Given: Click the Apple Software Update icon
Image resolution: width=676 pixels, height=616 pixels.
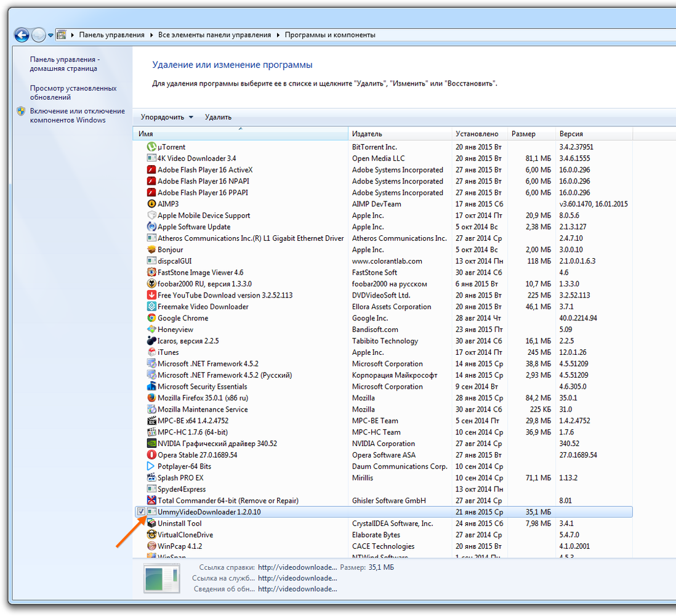Looking at the screenshot, I should click(x=151, y=227).
